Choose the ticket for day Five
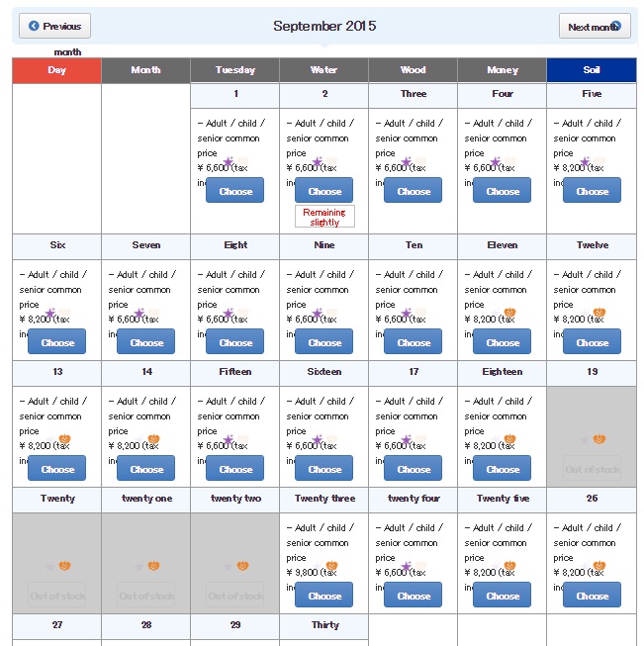Viewport: 644px width, 646px height. tap(592, 190)
